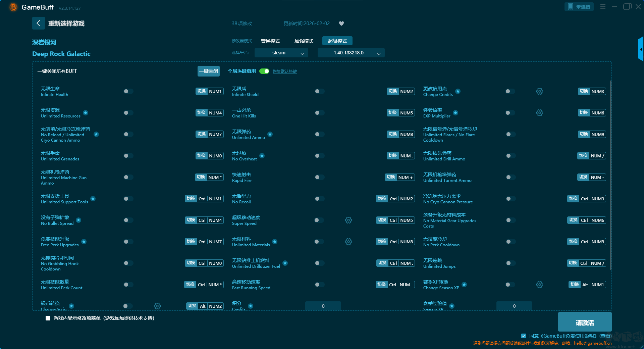Click the star badge beside Unlimited Resources
The image size is (644, 349).
click(86, 113)
